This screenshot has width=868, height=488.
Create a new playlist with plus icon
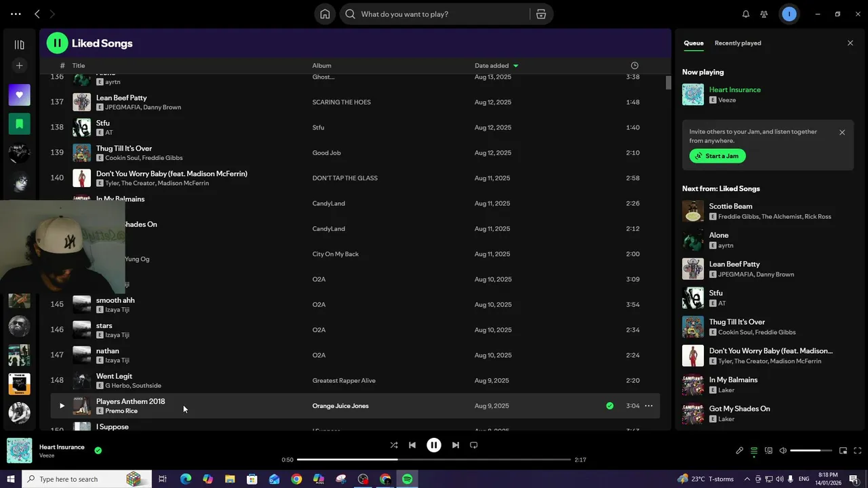[19, 66]
